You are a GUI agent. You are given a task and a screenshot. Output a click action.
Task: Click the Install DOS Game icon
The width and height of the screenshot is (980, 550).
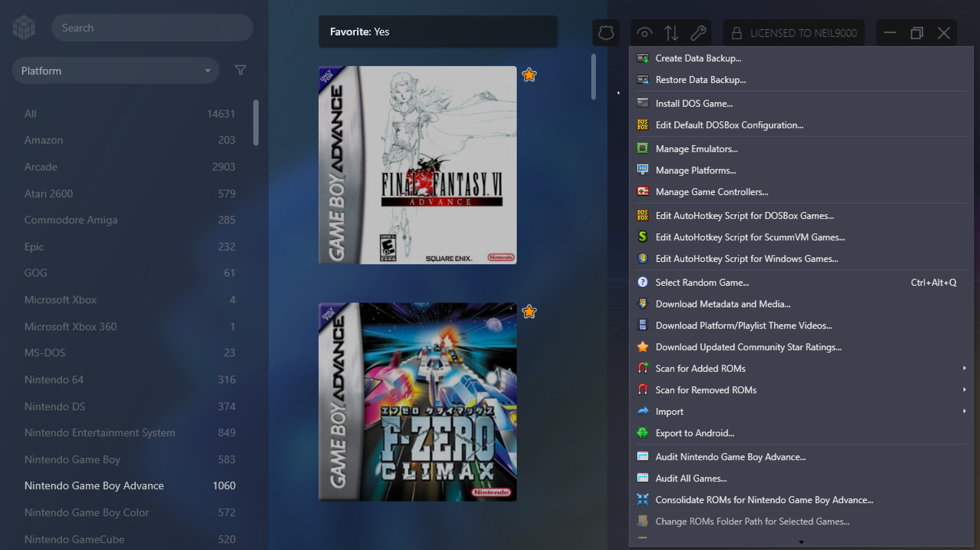click(x=642, y=103)
